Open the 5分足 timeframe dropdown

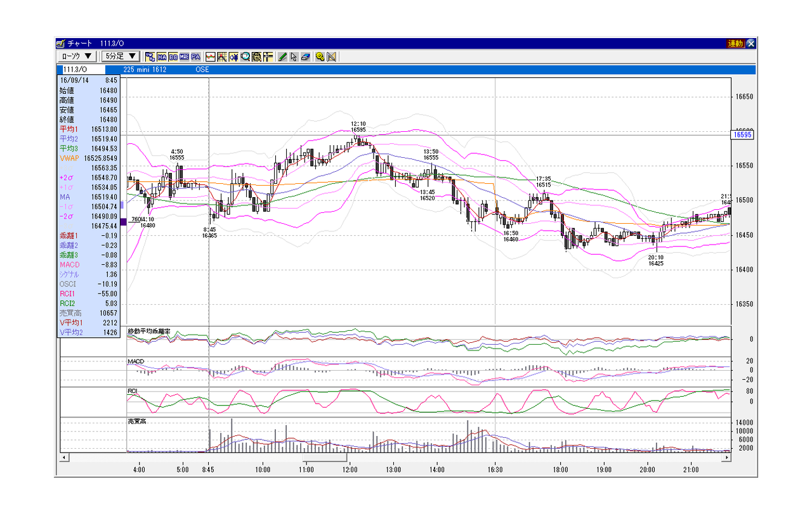pyautogui.click(x=122, y=56)
